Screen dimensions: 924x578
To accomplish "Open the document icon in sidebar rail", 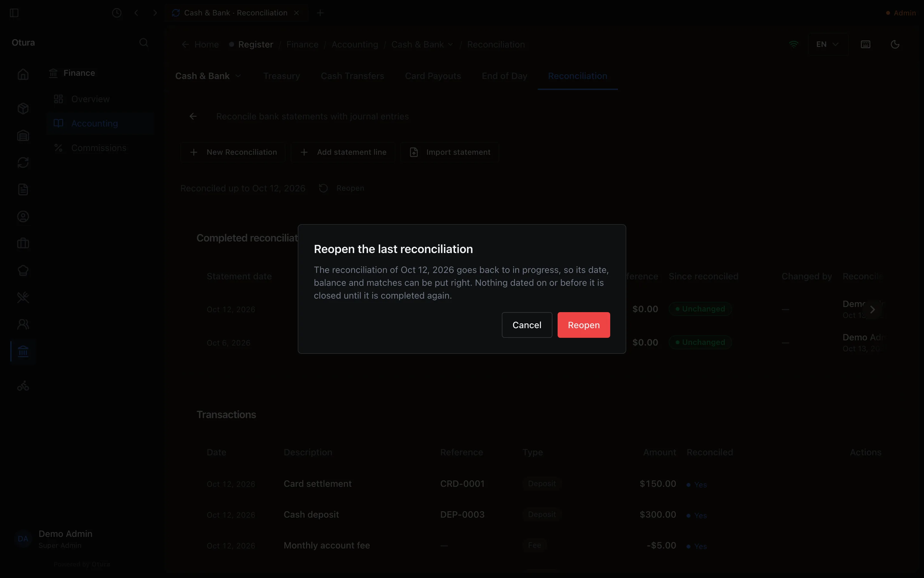I will click(23, 189).
